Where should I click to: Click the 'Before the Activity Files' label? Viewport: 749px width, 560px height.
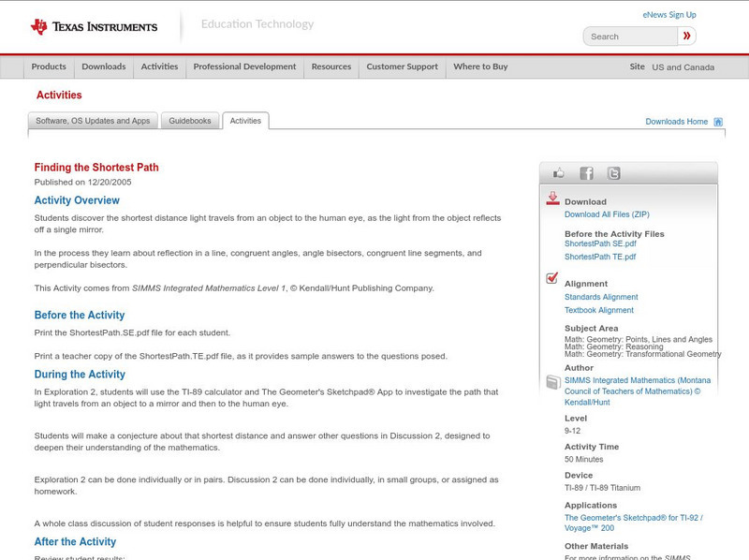[614, 234]
